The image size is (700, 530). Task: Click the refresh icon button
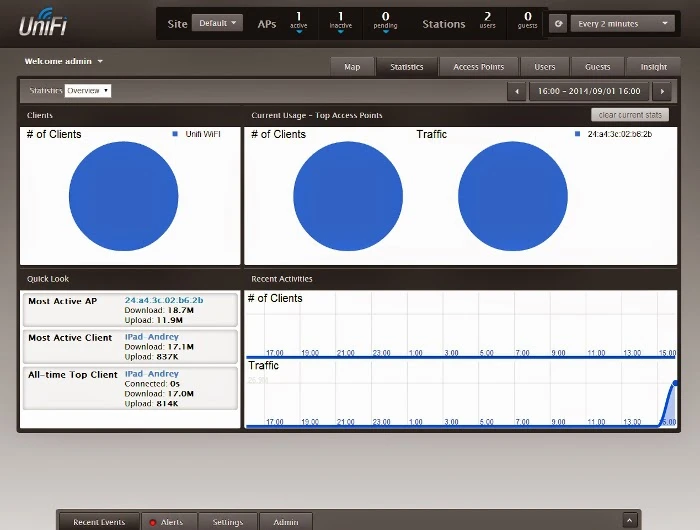558,24
